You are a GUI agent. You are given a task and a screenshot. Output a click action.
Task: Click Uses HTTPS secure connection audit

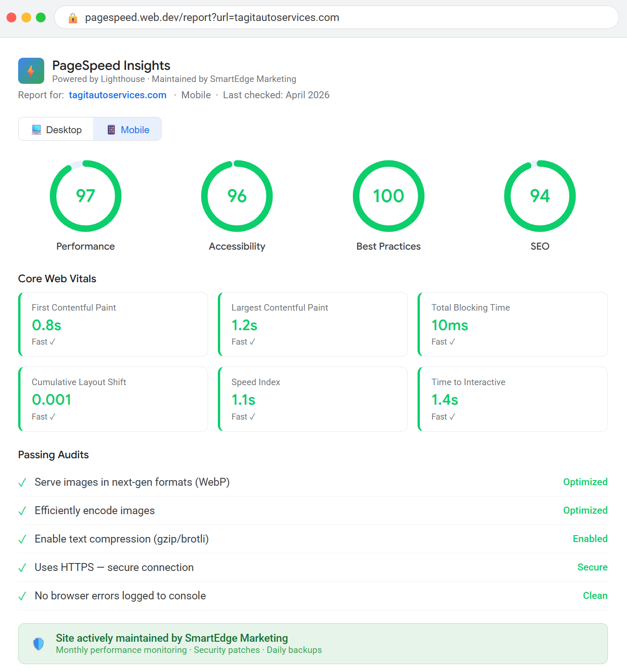point(313,567)
